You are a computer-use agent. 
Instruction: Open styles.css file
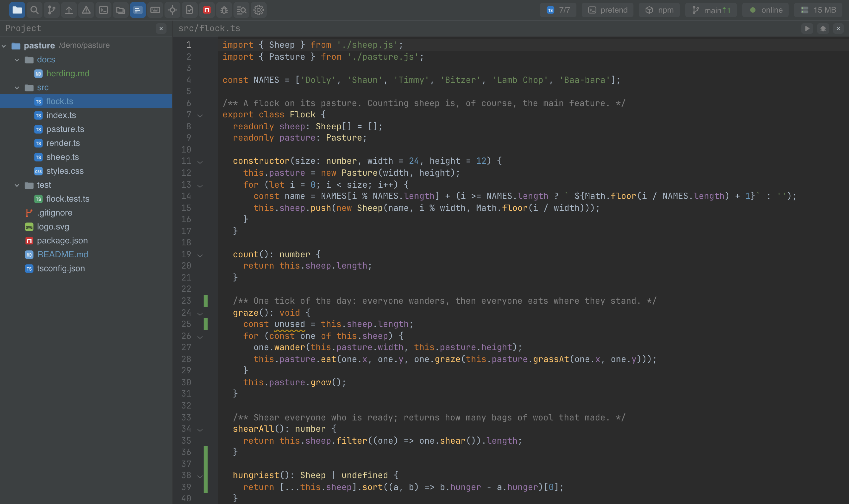click(86, 171)
